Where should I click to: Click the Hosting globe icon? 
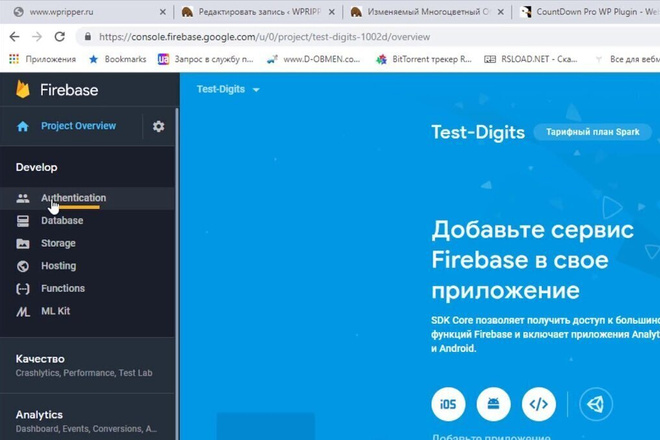pyautogui.click(x=23, y=266)
